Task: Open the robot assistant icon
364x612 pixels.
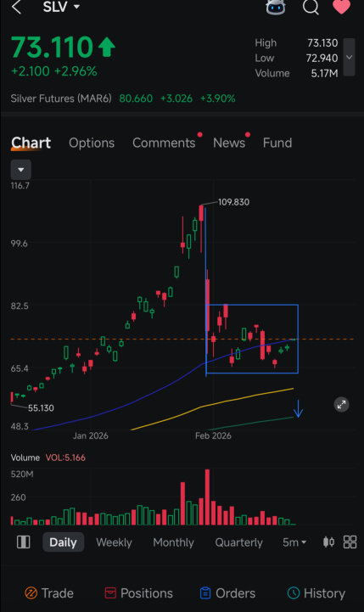Action: click(x=276, y=7)
